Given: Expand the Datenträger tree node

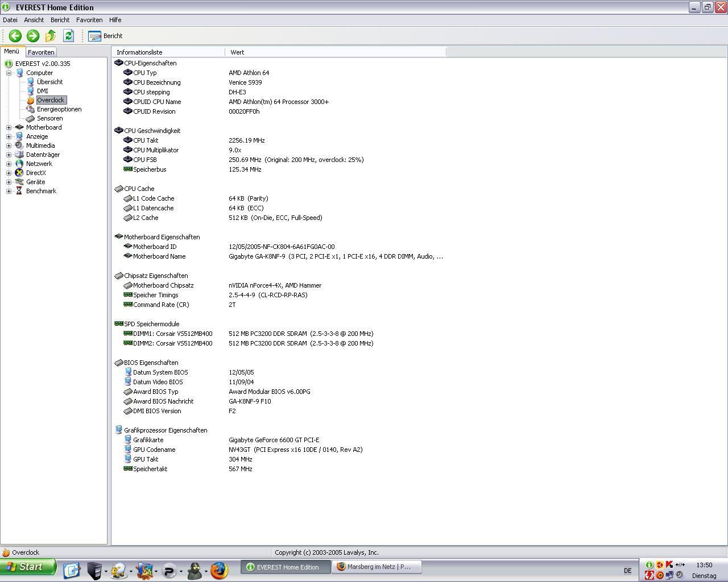Looking at the screenshot, I should click(9, 155).
